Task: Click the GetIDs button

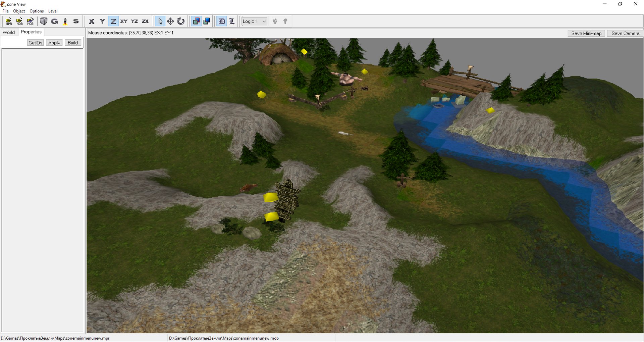Action: tap(35, 43)
